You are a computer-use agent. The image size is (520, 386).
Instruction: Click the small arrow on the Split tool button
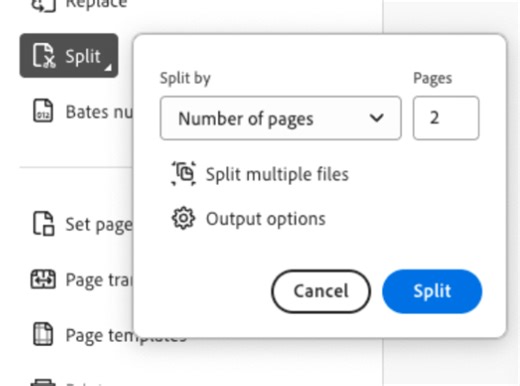pos(108,68)
